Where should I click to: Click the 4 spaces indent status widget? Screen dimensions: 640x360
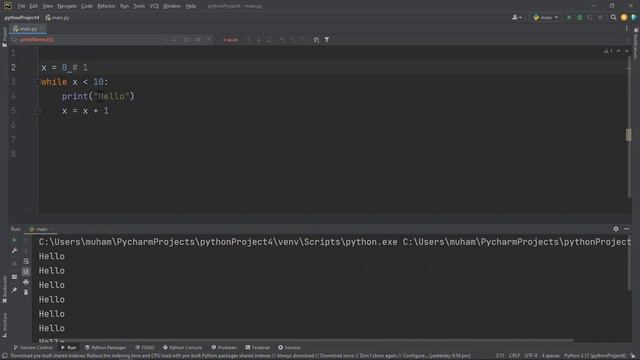click(x=551, y=356)
